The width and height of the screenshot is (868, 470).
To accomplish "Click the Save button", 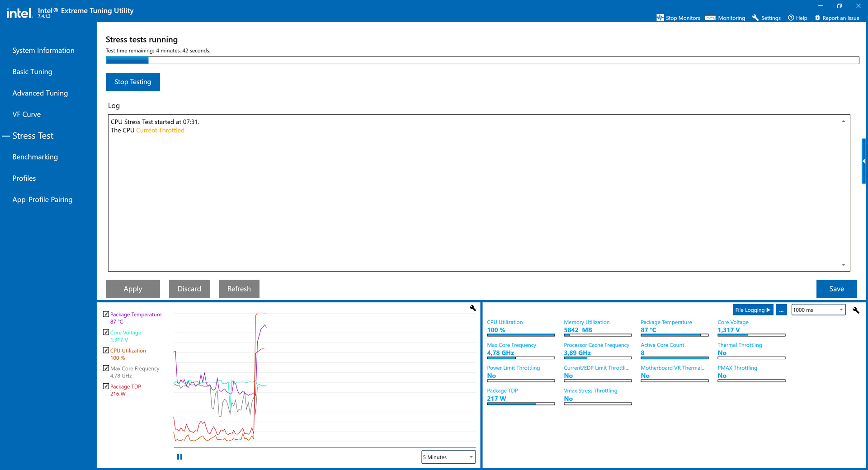I will [x=837, y=289].
